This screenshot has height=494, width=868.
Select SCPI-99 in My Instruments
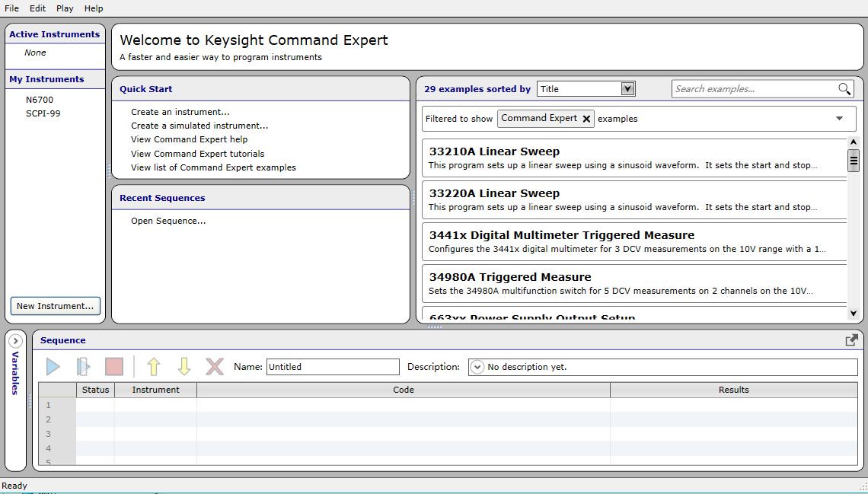tap(43, 113)
